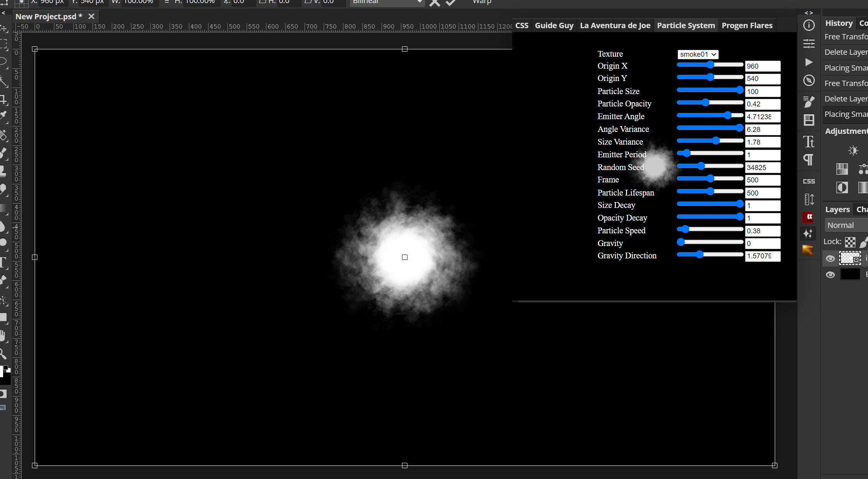The width and height of the screenshot is (868, 479).
Task: Confirm the transform with the checkmark icon
Action: point(450,3)
